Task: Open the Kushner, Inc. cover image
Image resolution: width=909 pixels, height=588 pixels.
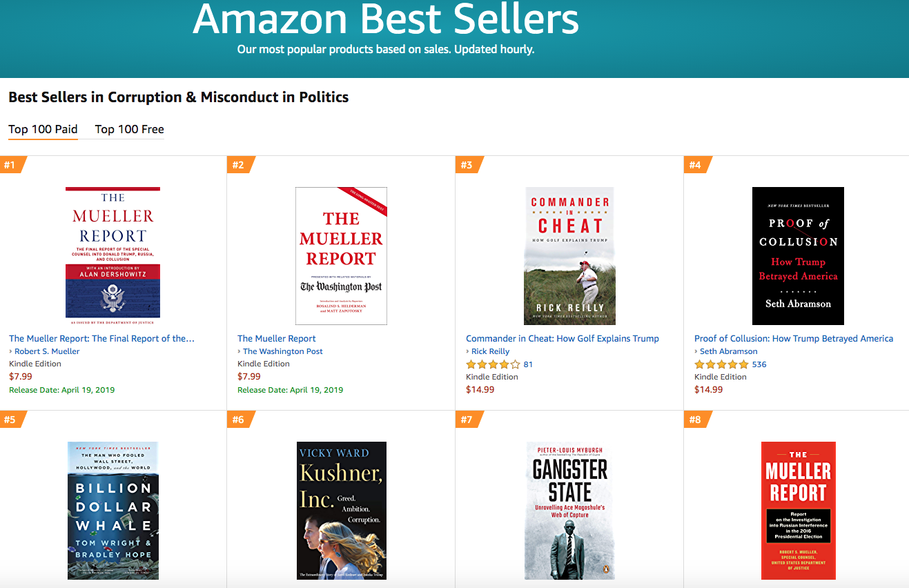Action: pyautogui.click(x=341, y=511)
